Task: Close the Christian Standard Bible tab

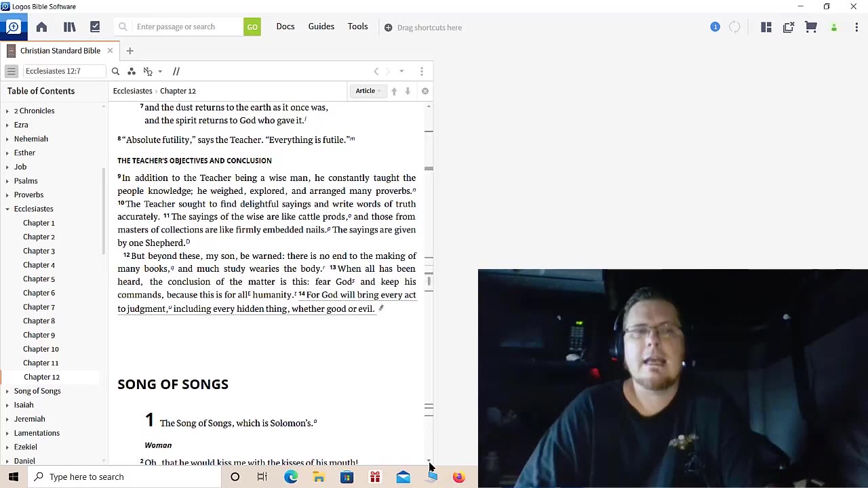Action: [111, 51]
